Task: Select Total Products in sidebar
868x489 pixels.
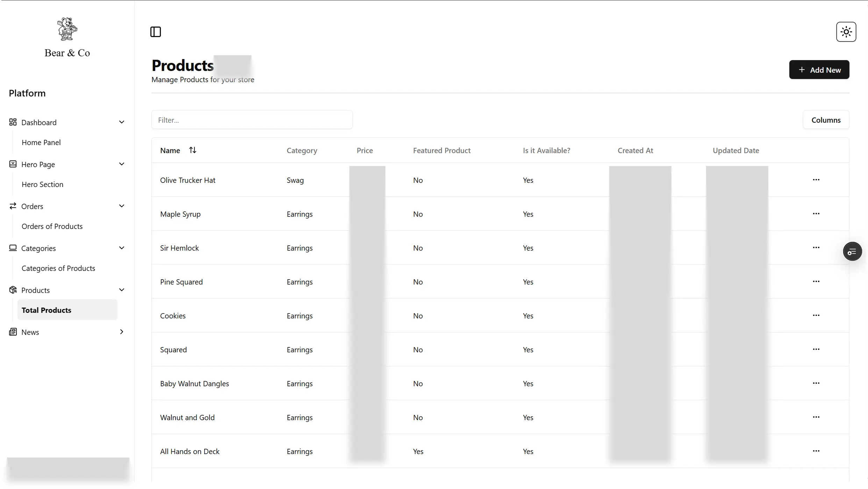Action: (x=67, y=310)
